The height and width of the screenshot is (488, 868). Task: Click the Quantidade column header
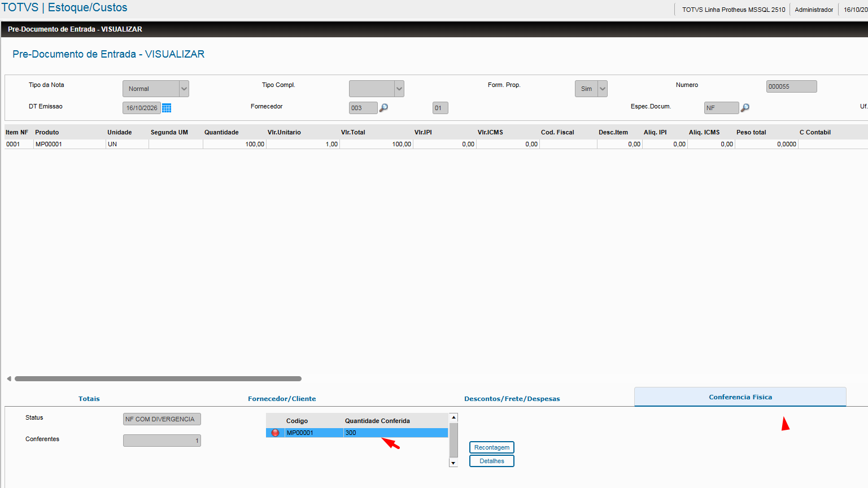pyautogui.click(x=221, y=132)
